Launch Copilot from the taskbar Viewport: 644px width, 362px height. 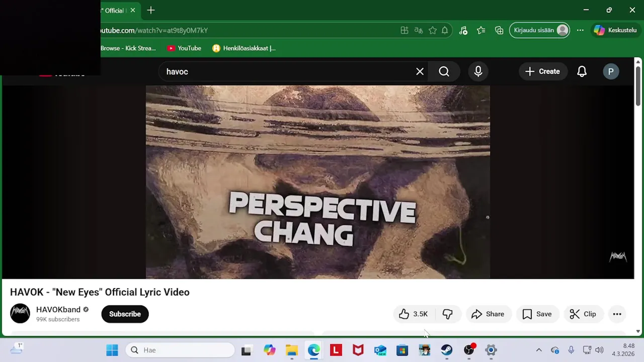click(x=270, y=350)
